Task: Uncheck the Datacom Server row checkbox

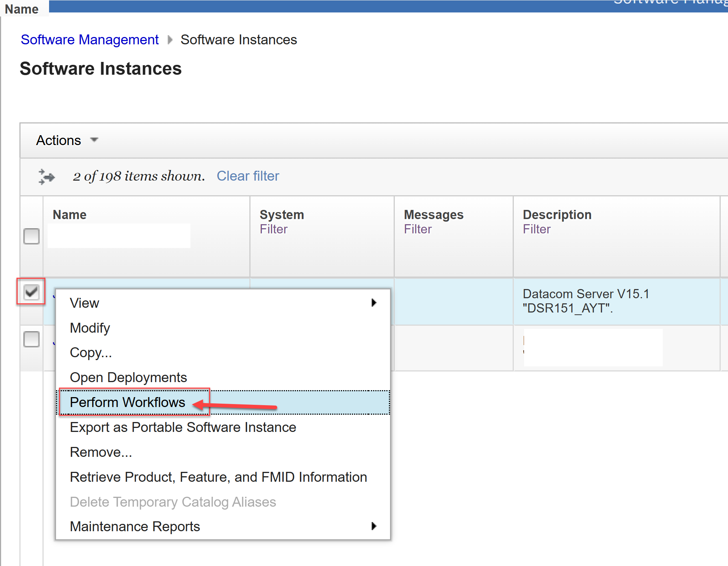Action: [31, 292]
